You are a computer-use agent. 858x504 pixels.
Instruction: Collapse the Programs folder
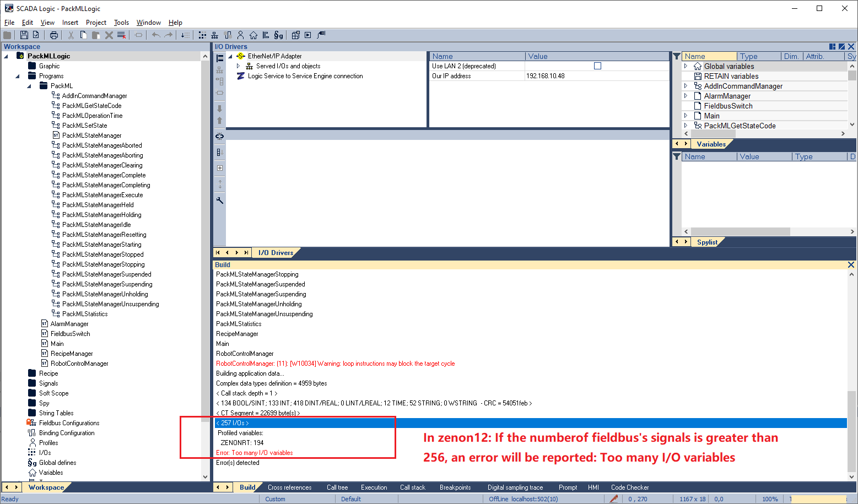point(18,76)
